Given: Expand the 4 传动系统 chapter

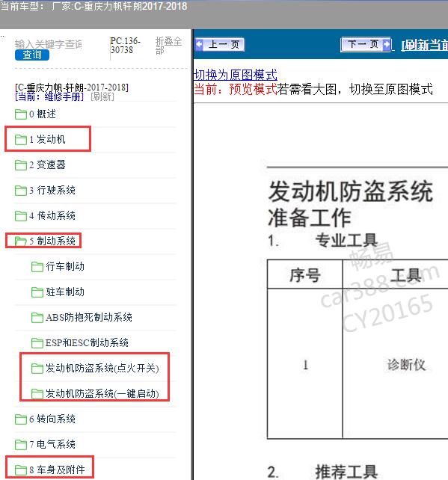Looking at the screenshot, I should pyautogui.click(x=52, y=216).
